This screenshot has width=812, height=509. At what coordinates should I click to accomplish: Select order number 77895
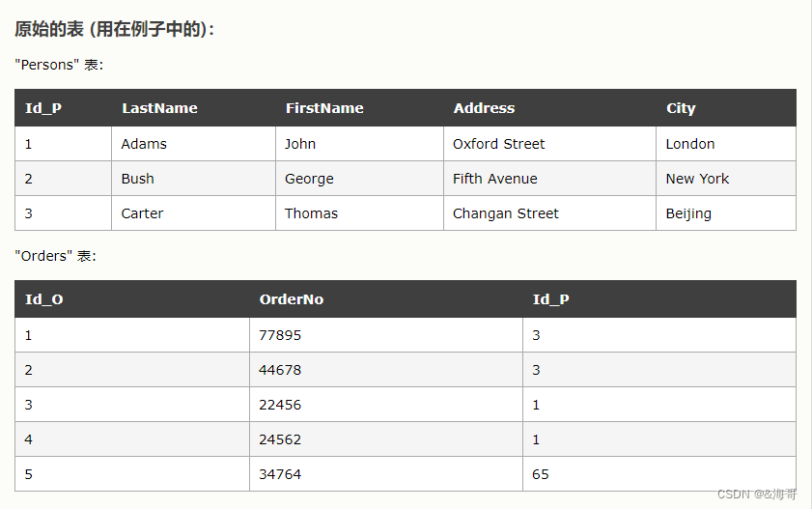point(386,335)
